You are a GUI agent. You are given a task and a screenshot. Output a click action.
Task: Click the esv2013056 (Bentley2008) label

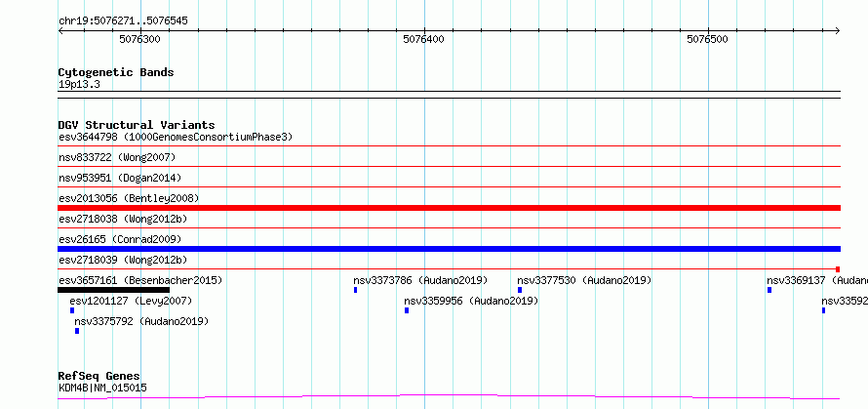[x=129, y=198]
